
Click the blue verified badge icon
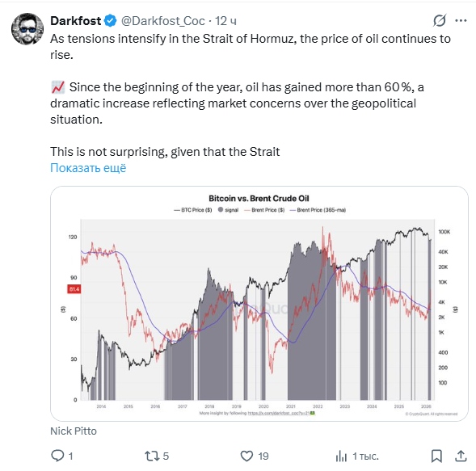(x=111, y=21)
